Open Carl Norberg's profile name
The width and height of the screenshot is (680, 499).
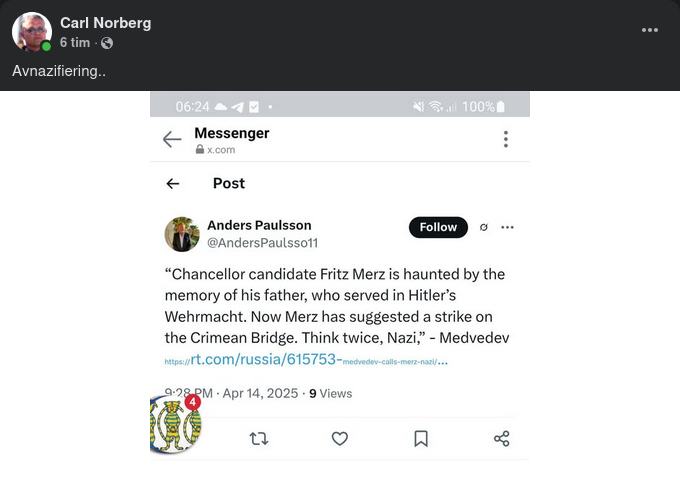pos(105,23)
